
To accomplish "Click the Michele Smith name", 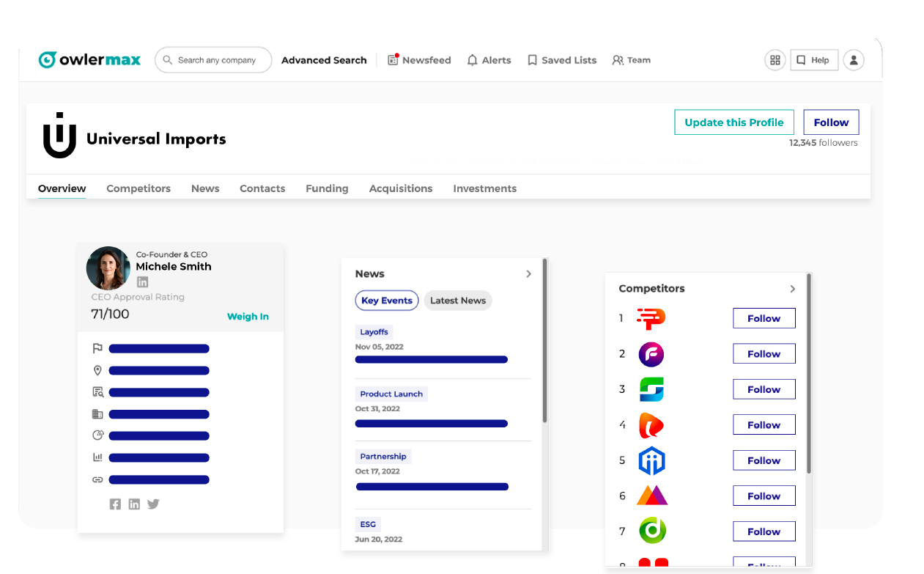I will (x=174, y=267).
